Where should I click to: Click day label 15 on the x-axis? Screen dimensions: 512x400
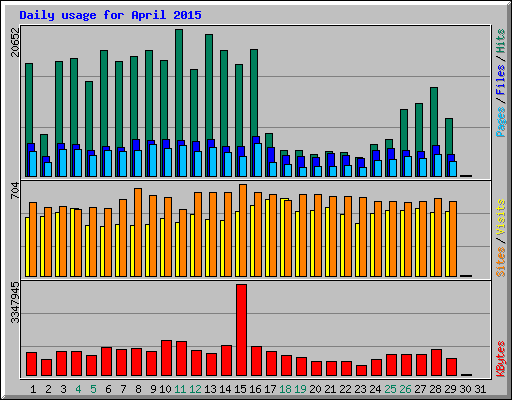240,389
